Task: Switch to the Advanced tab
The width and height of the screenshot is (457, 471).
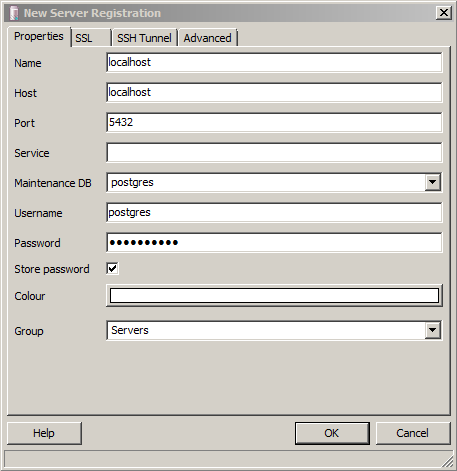Action: coord(208,38)
